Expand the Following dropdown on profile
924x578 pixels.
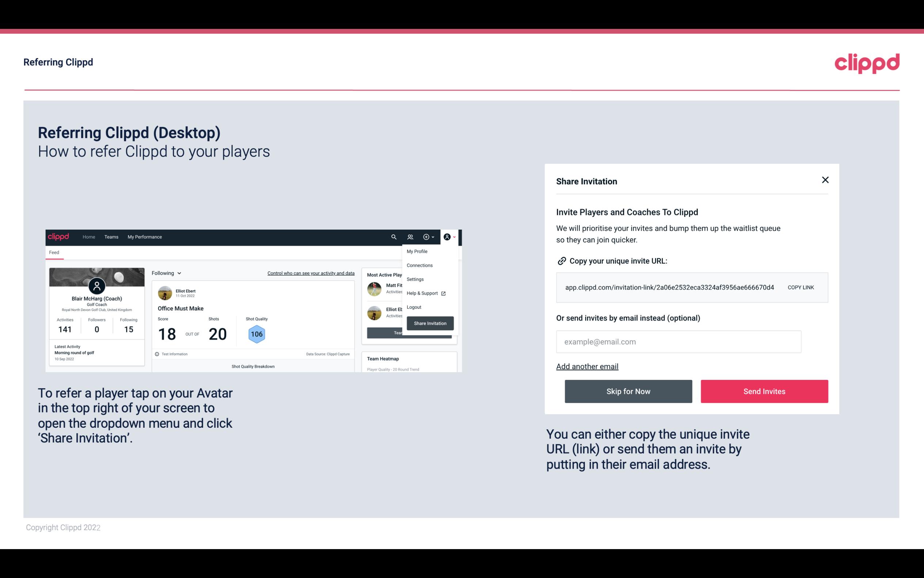166,272
